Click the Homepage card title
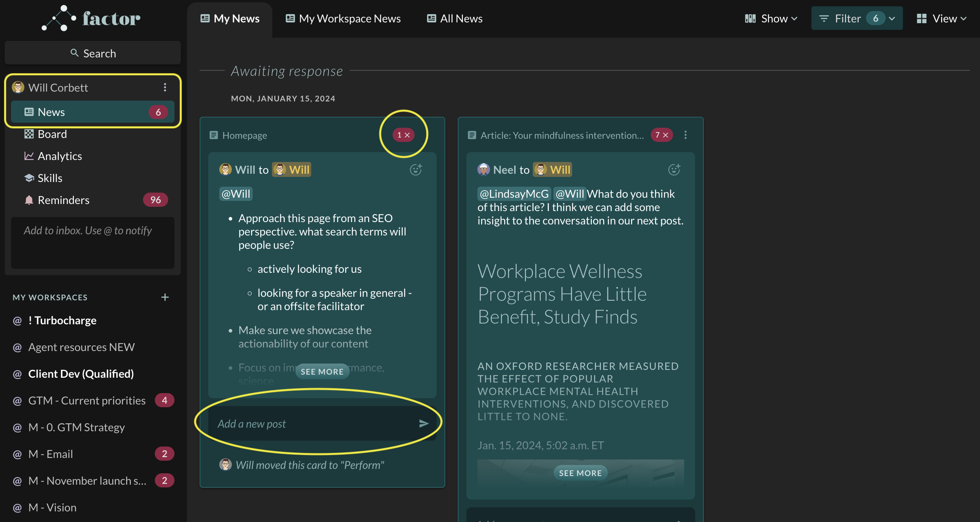 coord(244,135)
